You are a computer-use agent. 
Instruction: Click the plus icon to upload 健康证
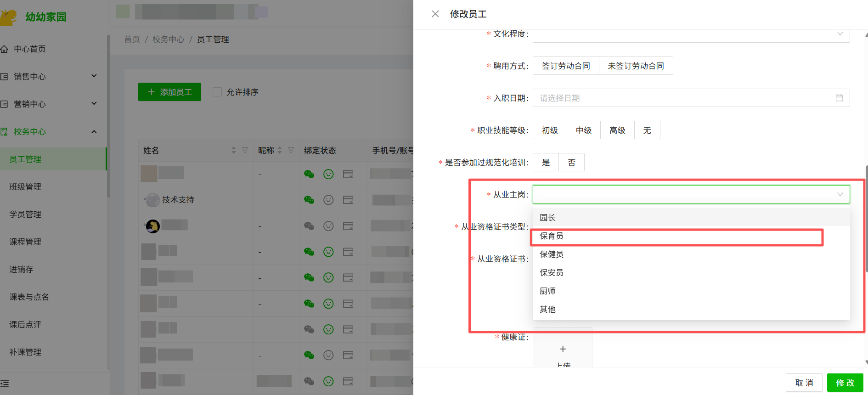click(563, 349)
